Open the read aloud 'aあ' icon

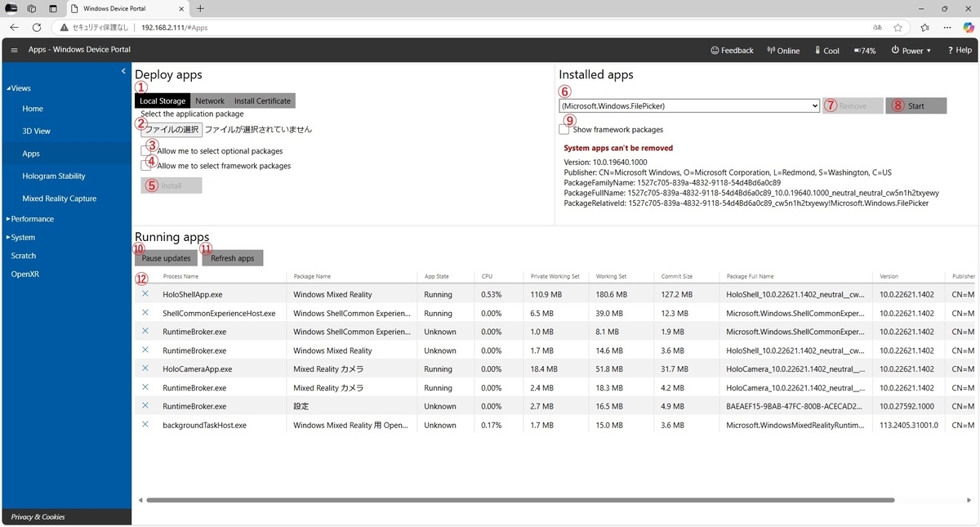click(x=877, y=27)
